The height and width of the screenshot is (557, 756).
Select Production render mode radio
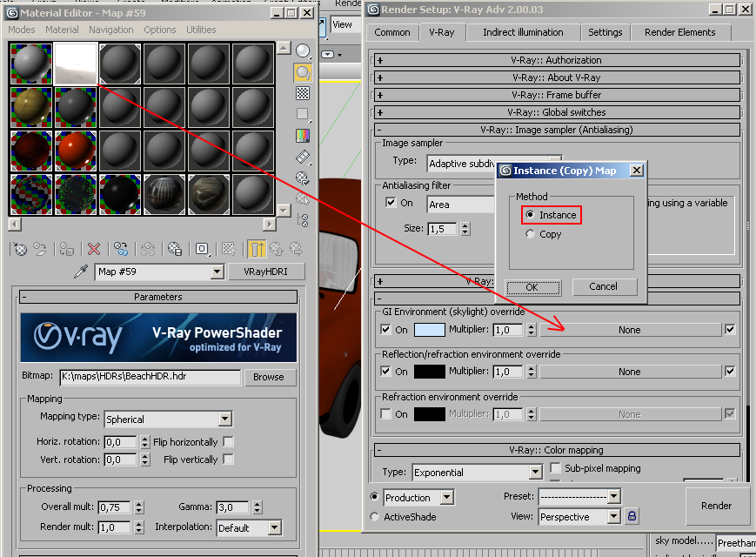374,497
